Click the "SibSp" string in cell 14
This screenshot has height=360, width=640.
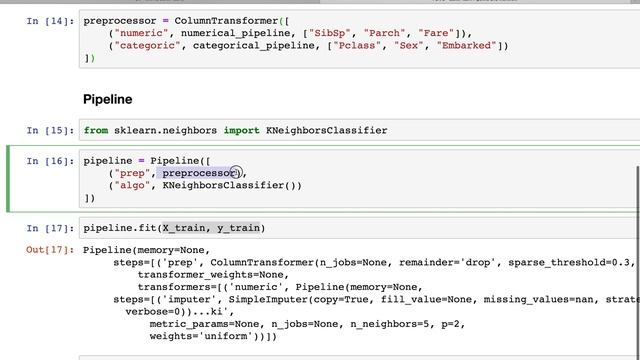[329, 33]
